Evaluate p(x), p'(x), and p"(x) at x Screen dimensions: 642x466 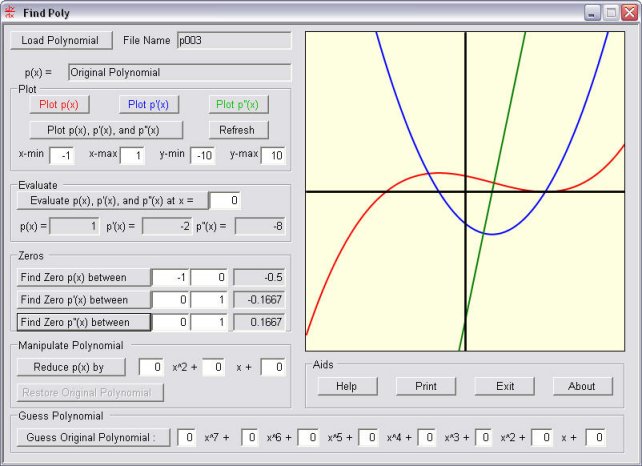tap(111, 201)
